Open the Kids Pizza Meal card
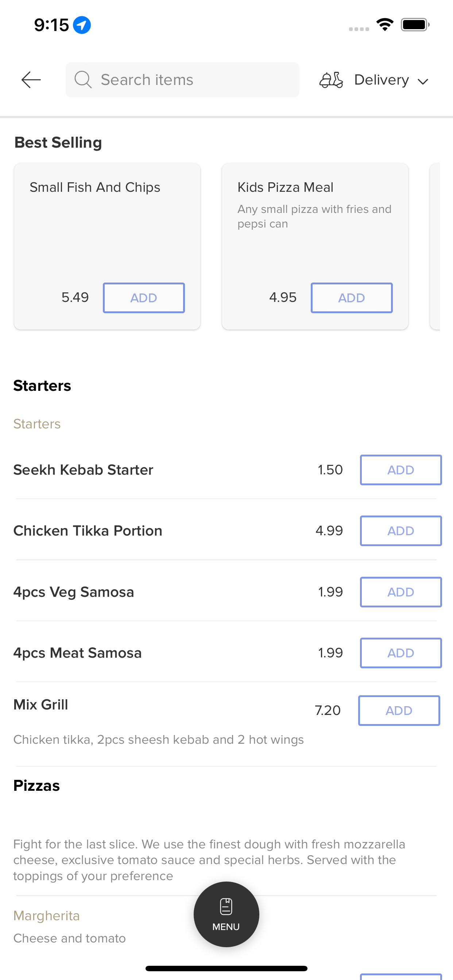 pyautogui.click(x=315, y=246)
